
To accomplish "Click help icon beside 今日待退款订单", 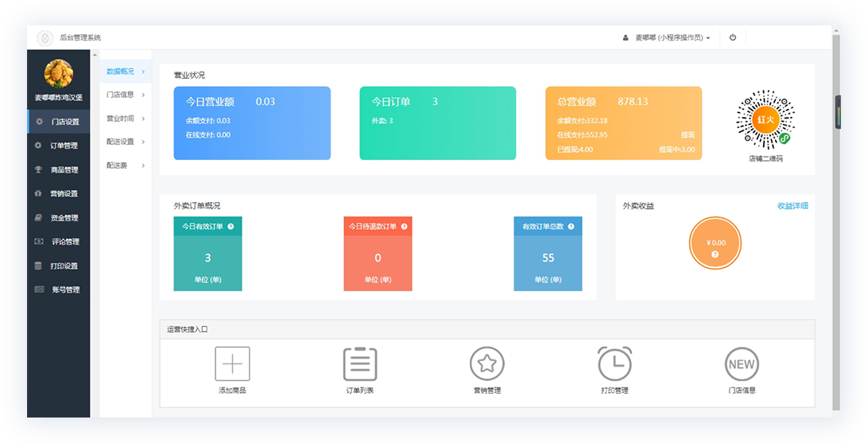I will [404, 227].
